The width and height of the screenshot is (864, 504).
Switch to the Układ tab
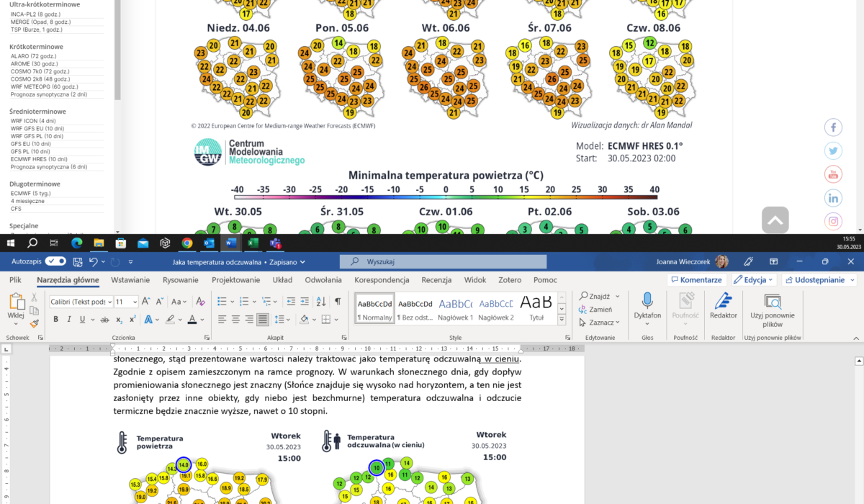(x=282, y=280)
